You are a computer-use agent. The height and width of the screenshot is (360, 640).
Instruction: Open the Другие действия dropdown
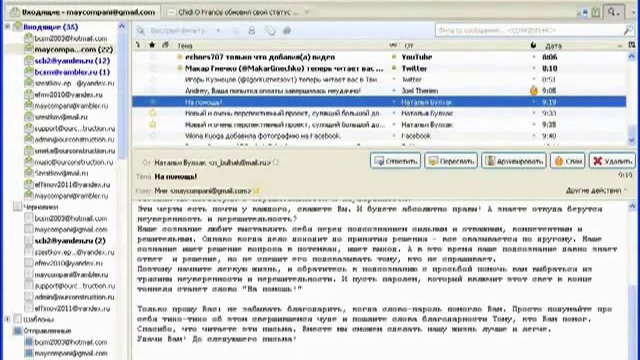pos(596,191)
